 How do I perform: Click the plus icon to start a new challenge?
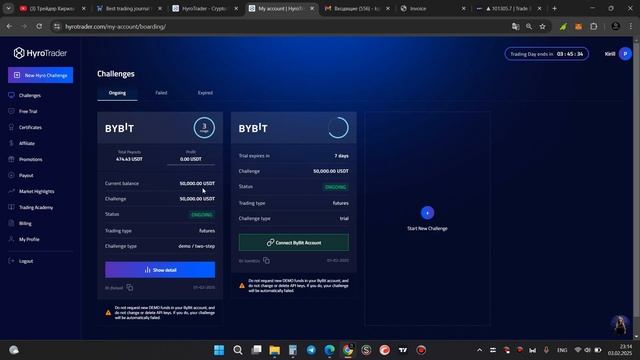click(427, 213)
